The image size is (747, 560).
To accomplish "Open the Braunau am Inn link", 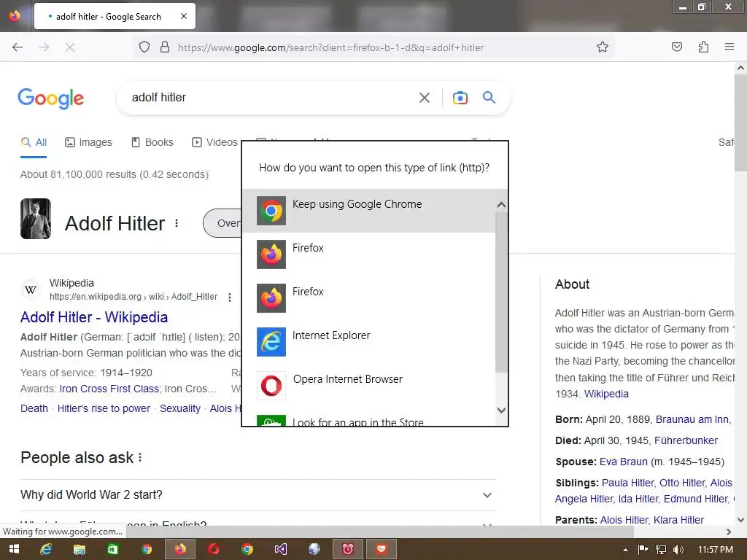I will 692,419.
